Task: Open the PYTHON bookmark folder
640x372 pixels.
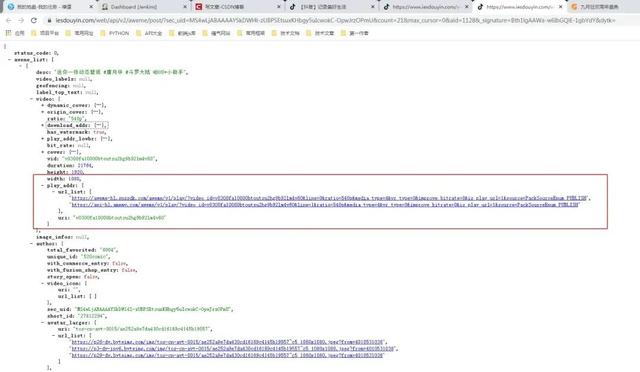Action: click(115, 33)
